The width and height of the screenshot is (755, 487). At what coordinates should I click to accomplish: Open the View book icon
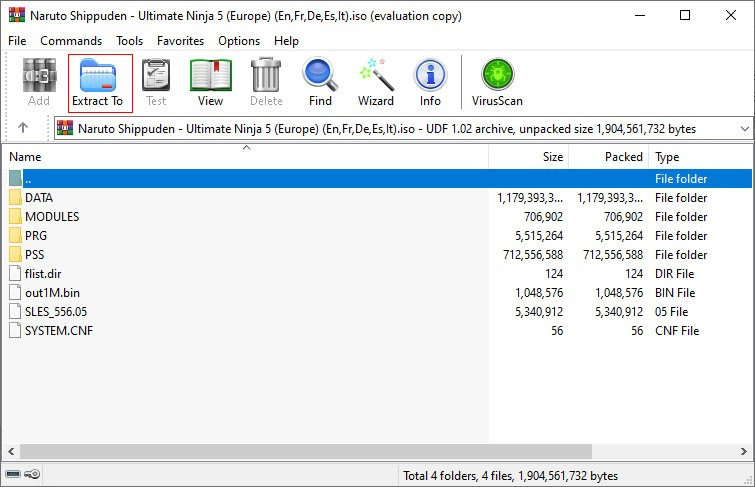point(211,75)
